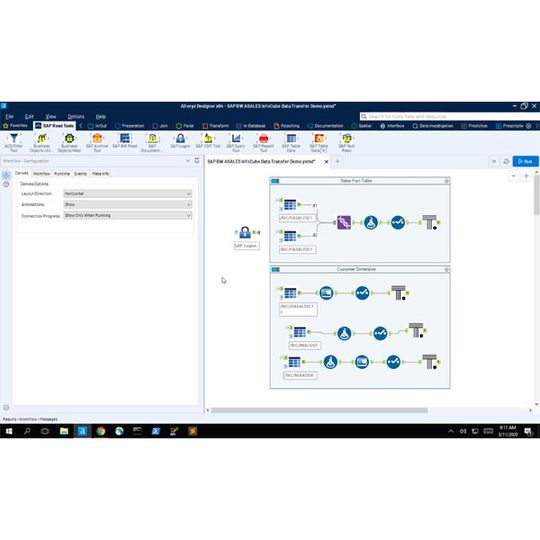Open the Options menu

coord(76,116)
